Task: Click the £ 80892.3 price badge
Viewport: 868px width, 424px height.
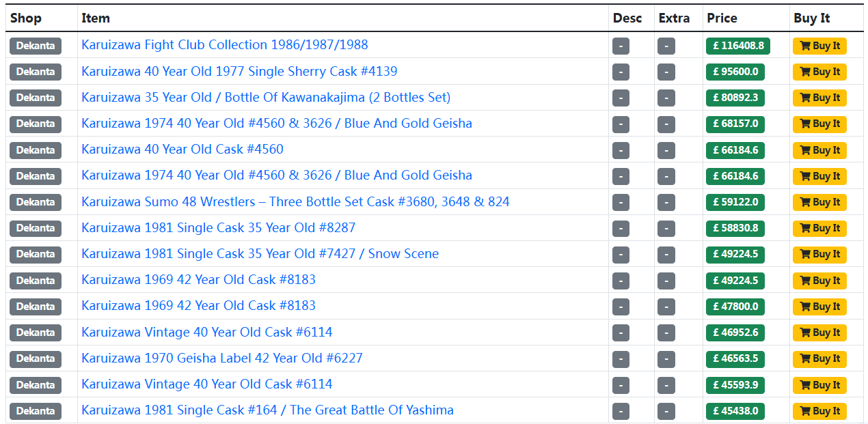Action: click(x=735, y=98)
